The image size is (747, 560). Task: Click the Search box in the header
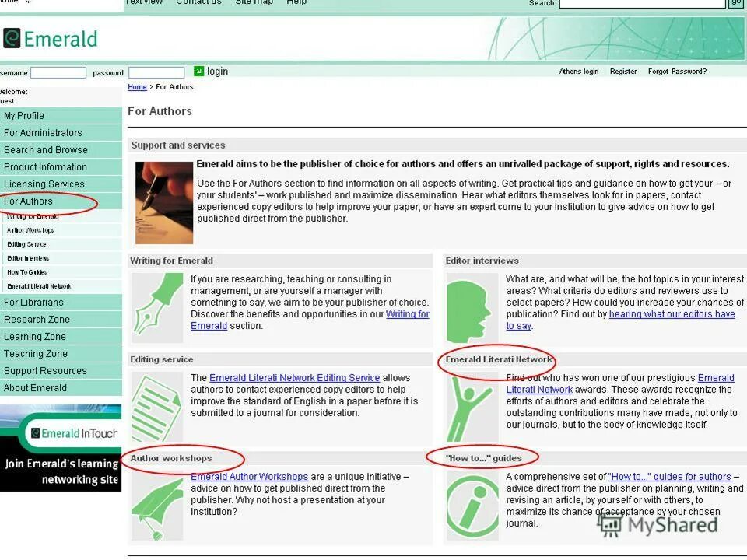(642, 3)
